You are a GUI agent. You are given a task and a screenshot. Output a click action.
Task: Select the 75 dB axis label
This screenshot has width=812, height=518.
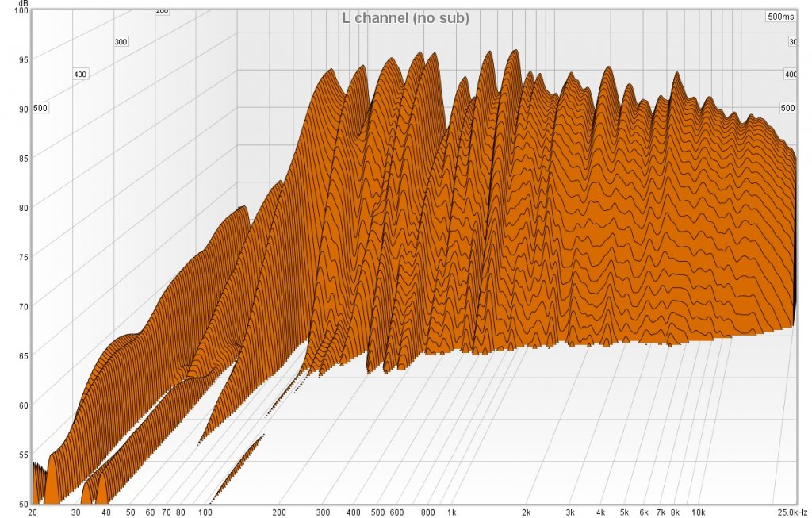coord(23,257)
